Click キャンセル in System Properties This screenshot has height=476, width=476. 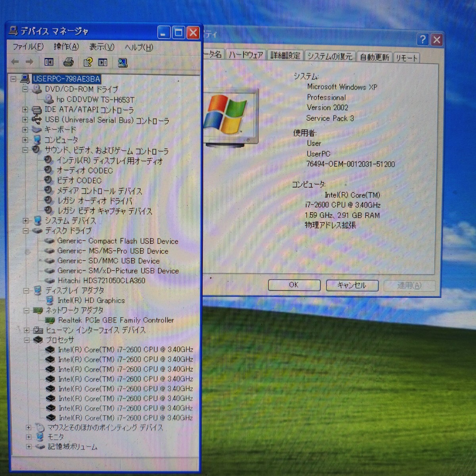[x=352, y=285]
